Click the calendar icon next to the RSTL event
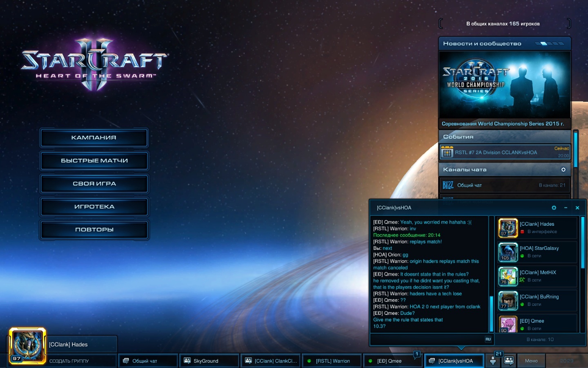Image resolution: width=588 pixels, height=368 pixels. 447,153
